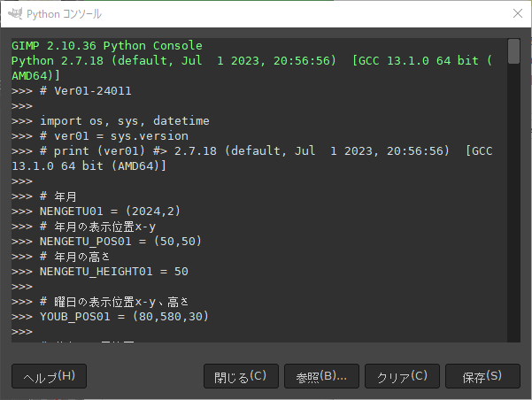532x400 pixels.
Task: Click the ヘルプ(H) help button
Action: (50, 376)
